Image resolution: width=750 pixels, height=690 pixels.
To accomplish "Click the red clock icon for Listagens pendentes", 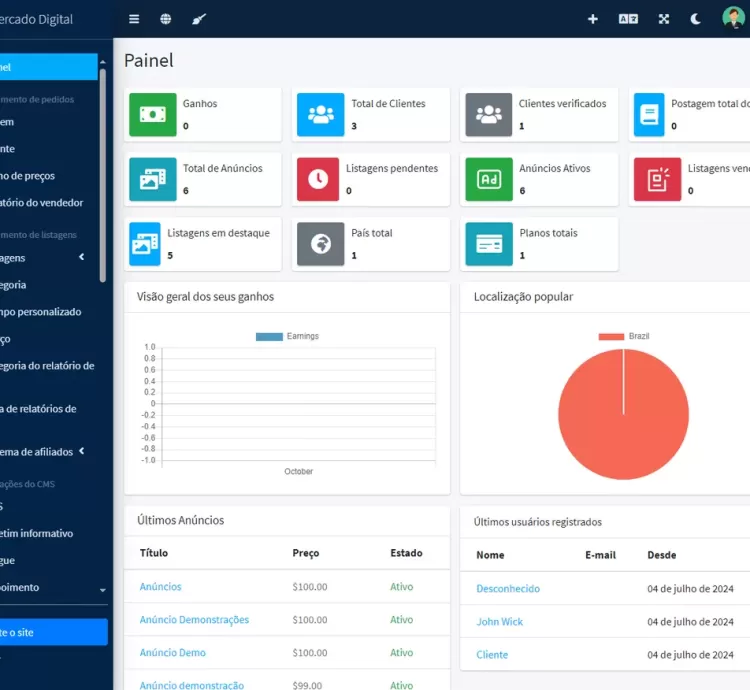I will 318,179.
